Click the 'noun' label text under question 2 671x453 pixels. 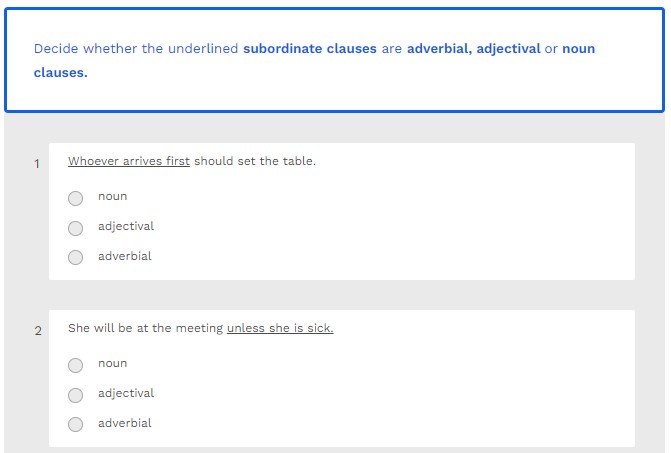coord(112,364)
